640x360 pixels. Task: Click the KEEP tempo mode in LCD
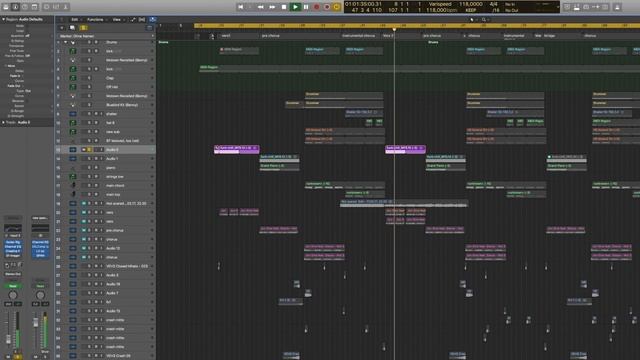pos(470,10)
